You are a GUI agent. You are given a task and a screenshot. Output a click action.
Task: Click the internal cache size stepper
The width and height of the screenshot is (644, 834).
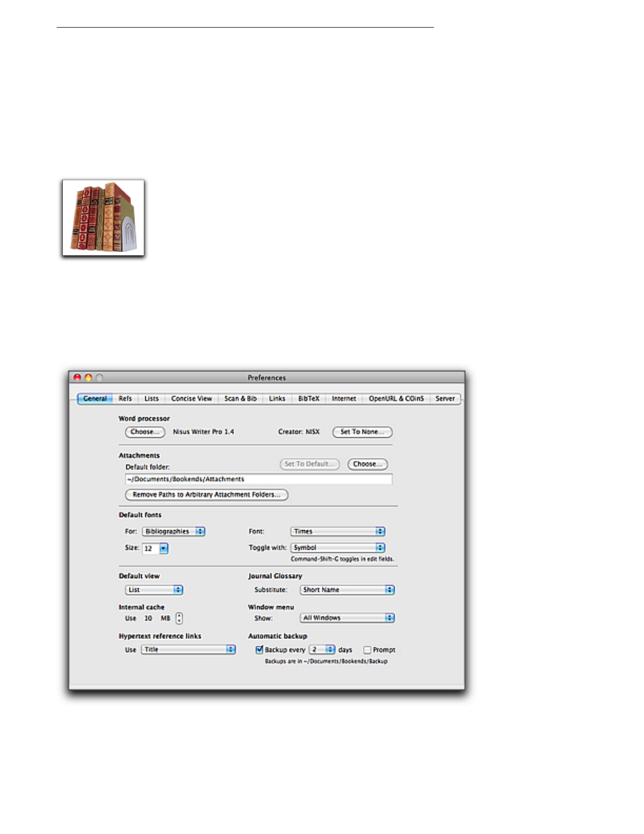pos(180,618)
